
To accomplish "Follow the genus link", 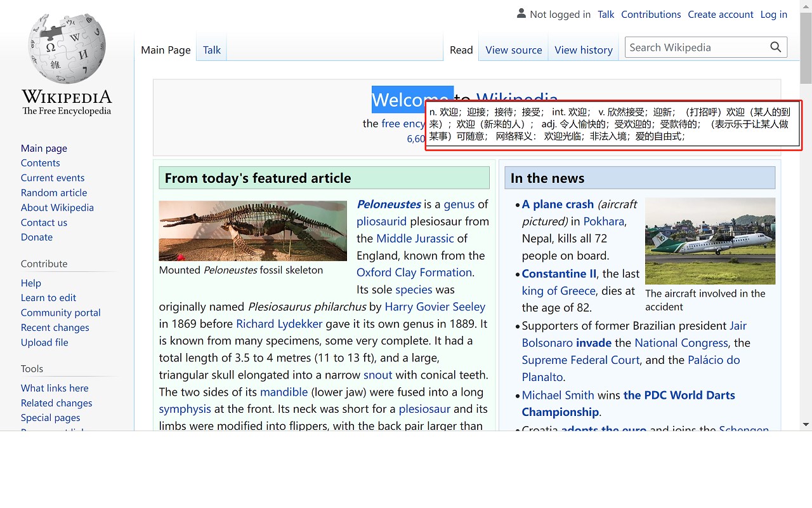I will tap(459, 204).
